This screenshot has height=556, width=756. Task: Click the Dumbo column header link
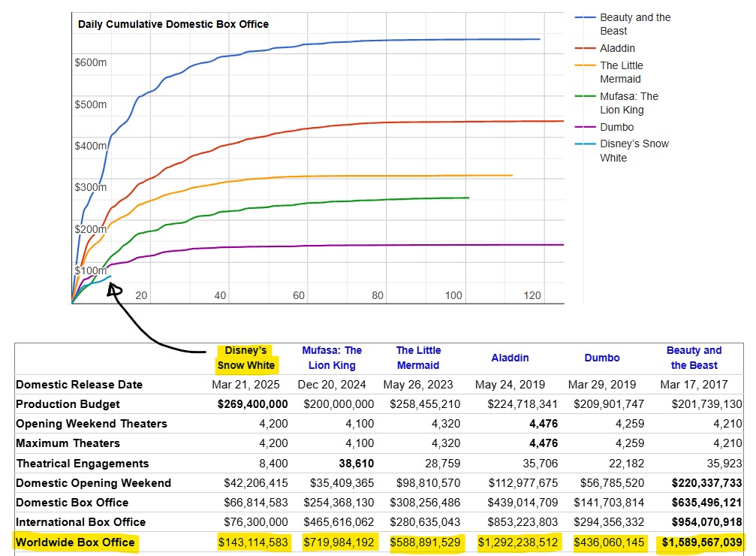(x=603, y=358)
